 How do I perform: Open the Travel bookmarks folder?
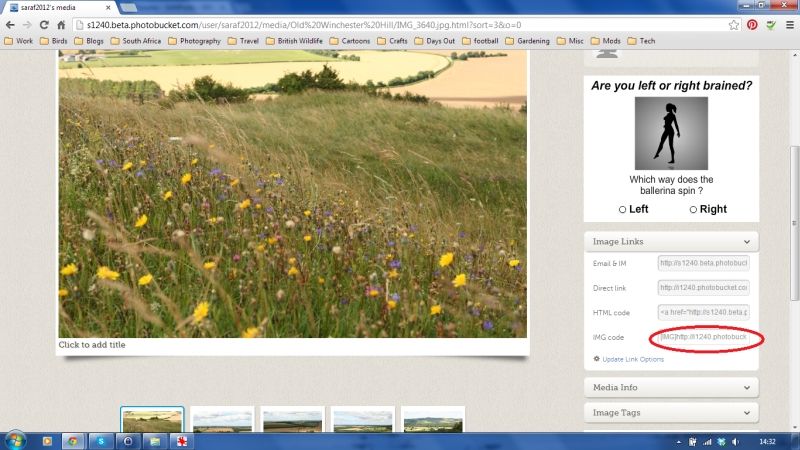(243, 41)
